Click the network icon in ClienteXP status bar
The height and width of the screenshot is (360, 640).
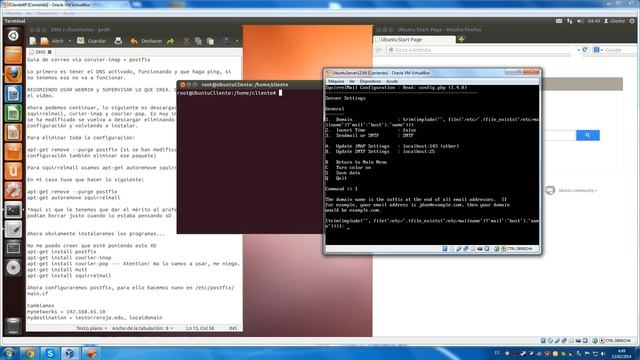tap(557, 340)
